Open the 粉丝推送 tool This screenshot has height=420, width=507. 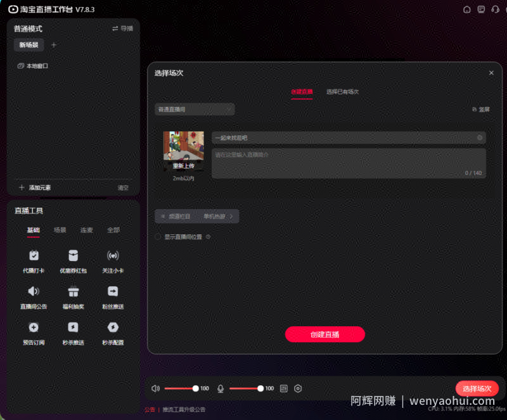point(113,297)
